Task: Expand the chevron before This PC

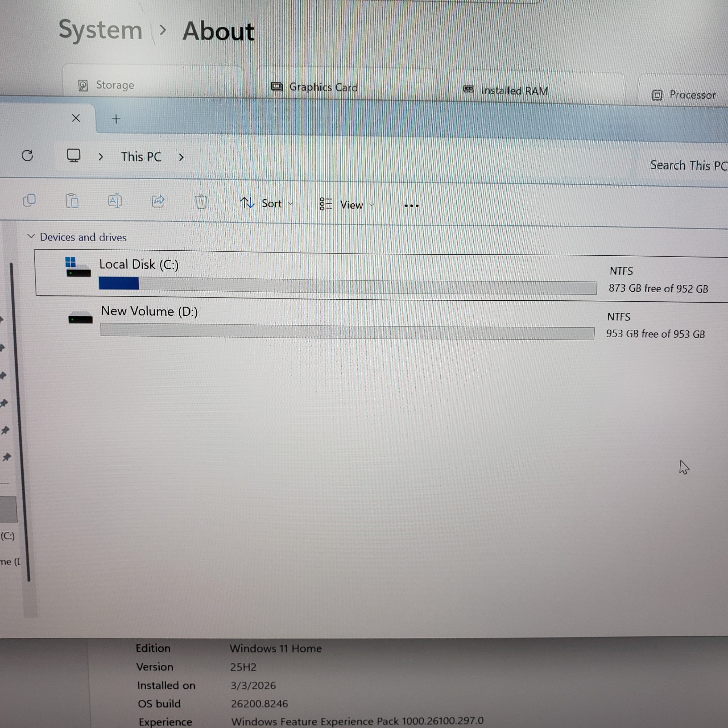Action: 101,157
